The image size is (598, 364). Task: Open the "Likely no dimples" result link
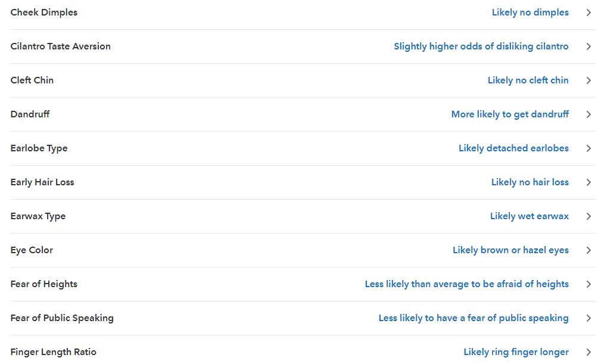(x=530, y=13)
